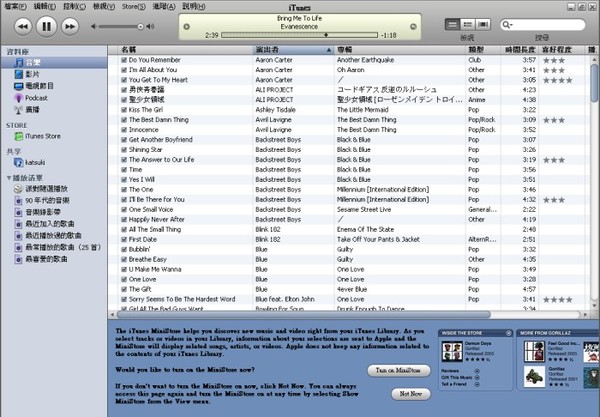Click the Not Now button
The image size is (600, 417).
[x=411, y=394]
